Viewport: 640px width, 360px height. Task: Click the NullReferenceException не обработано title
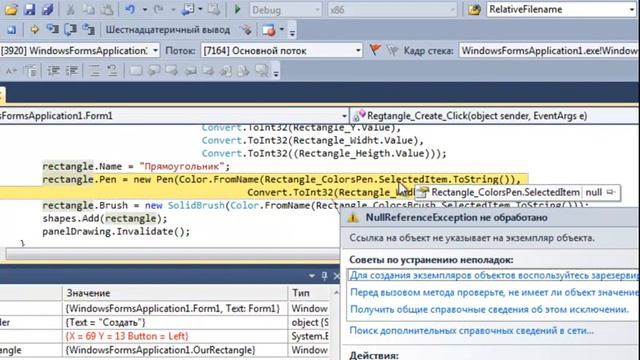pyautogui.click(x=456, y=218)
